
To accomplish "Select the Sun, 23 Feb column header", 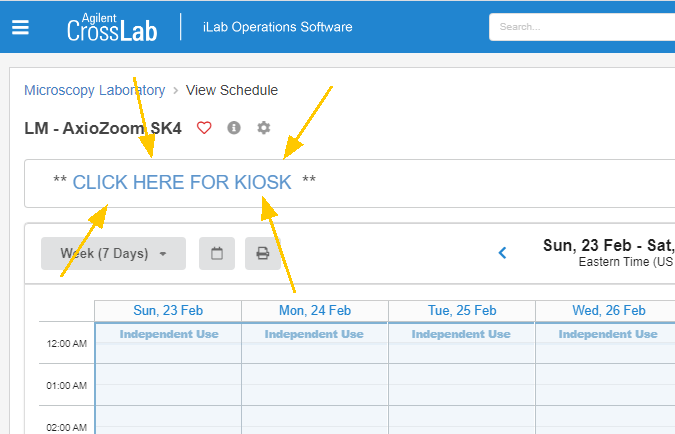I will [168, 311].
